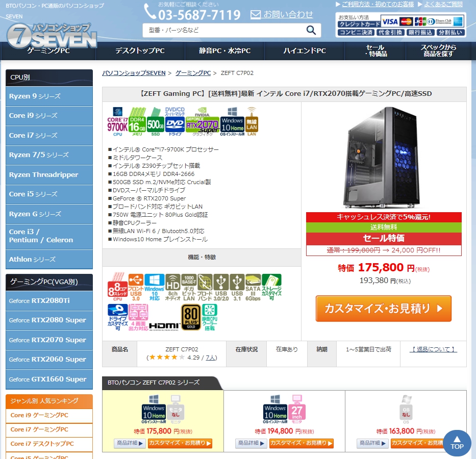This screenshot has height=459, width=476.
Task: Select Ryzen 9 シリーズ in sidebar
Action: [x=49, y=96]
